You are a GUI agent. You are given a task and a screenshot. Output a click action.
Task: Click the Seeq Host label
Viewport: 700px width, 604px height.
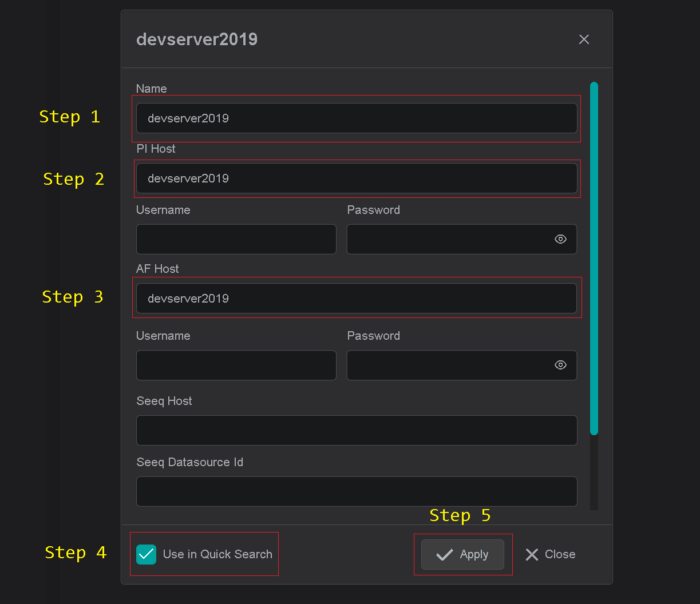click(x=164, y=401)
